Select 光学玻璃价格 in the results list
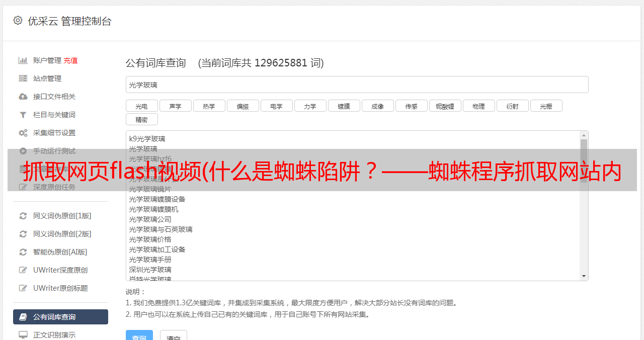The width and height of the screenshot is (644, 340). 150,239
